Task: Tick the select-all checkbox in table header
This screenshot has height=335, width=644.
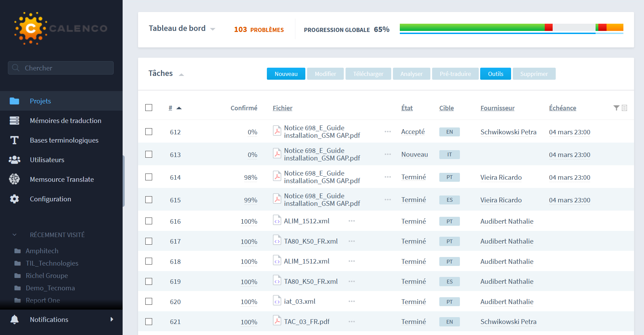Action: 149,108
